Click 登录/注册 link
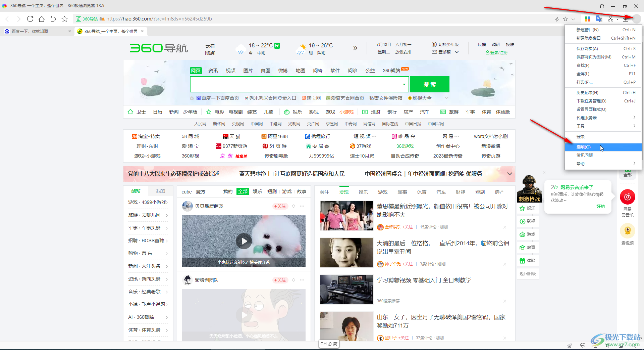 (x=497, y=53)
